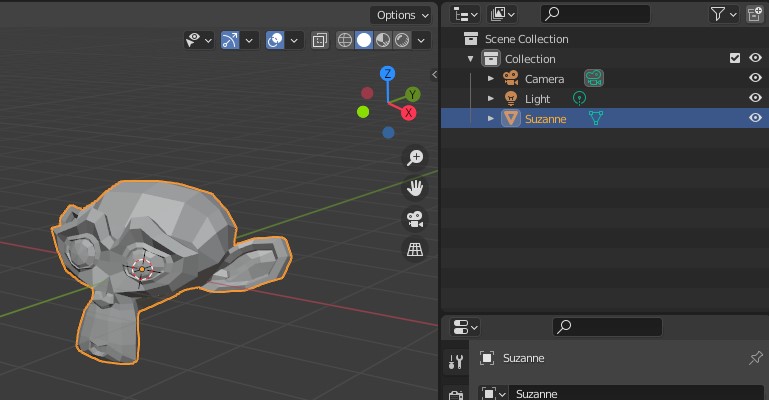Switch to Wireframe shading mode
Viewport: 769px width, 400px height.
(x=345, y=40)
